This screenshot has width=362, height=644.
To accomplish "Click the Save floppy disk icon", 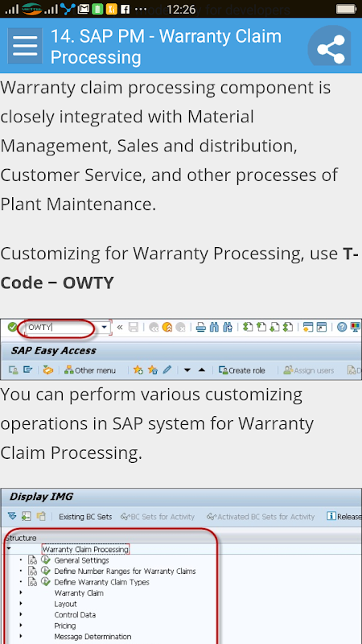I will (x=134, y=328).
